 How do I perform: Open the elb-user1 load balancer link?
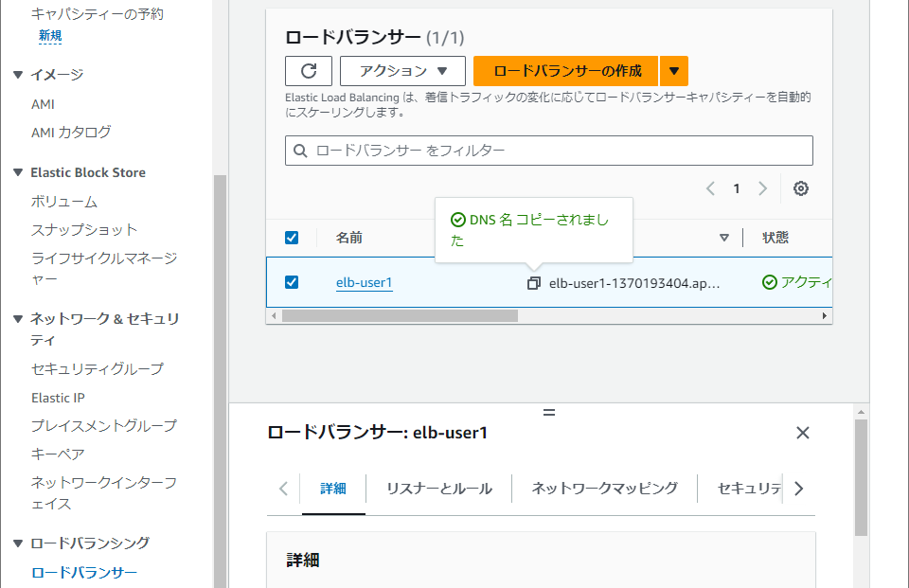(x=364, y=281)
